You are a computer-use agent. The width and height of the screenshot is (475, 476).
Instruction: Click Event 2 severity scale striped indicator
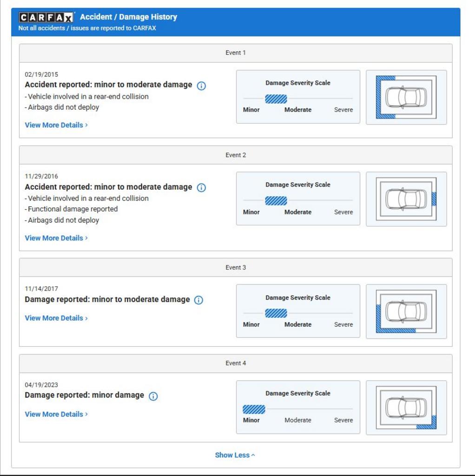(276, 201)
